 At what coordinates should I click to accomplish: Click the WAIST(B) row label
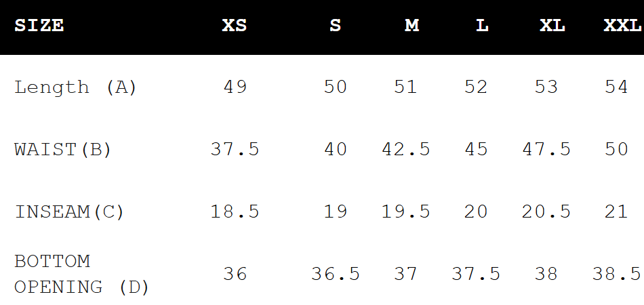click(x=63, y=149)
